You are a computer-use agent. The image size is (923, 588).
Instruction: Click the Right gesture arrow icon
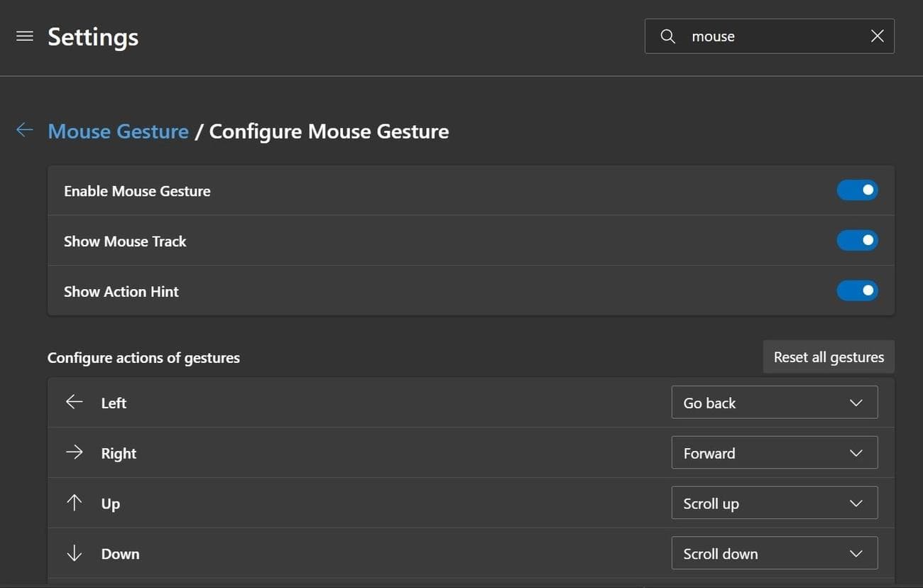[75, 453]
